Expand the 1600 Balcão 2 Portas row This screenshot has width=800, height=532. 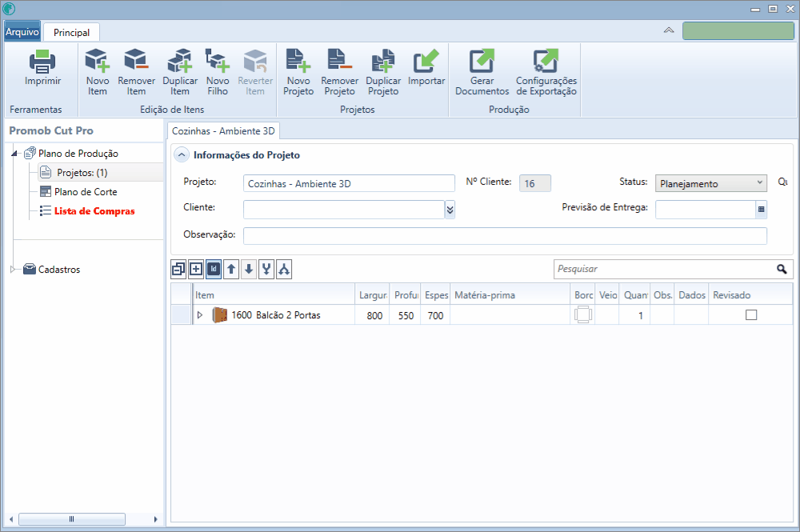[x=200, y=314]
